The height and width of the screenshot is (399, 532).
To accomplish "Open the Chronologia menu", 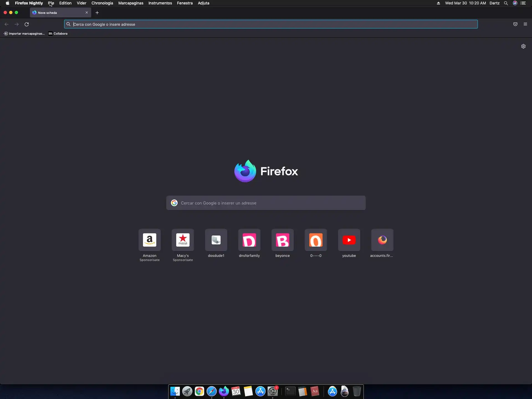I will [102, 3].
